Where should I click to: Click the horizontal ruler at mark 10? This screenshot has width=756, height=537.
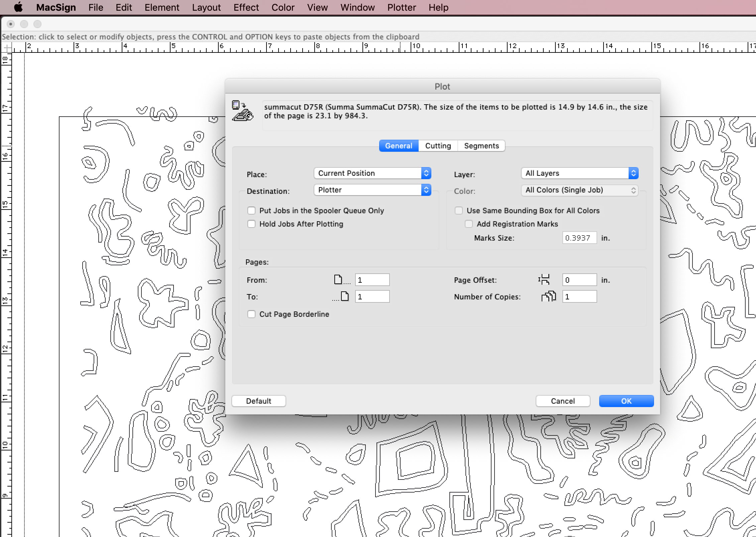tap(416, 46)
